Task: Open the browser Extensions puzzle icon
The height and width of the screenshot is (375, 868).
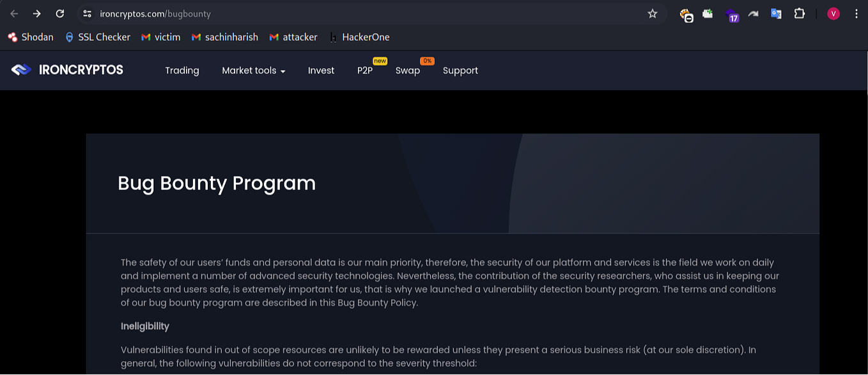Action: point(800,13)
